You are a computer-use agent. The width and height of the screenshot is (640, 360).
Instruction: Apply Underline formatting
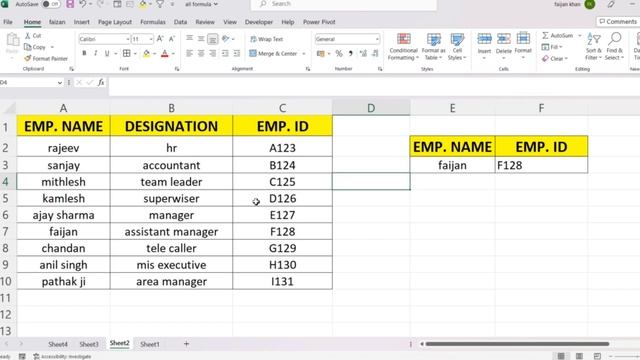click(107, 53)
